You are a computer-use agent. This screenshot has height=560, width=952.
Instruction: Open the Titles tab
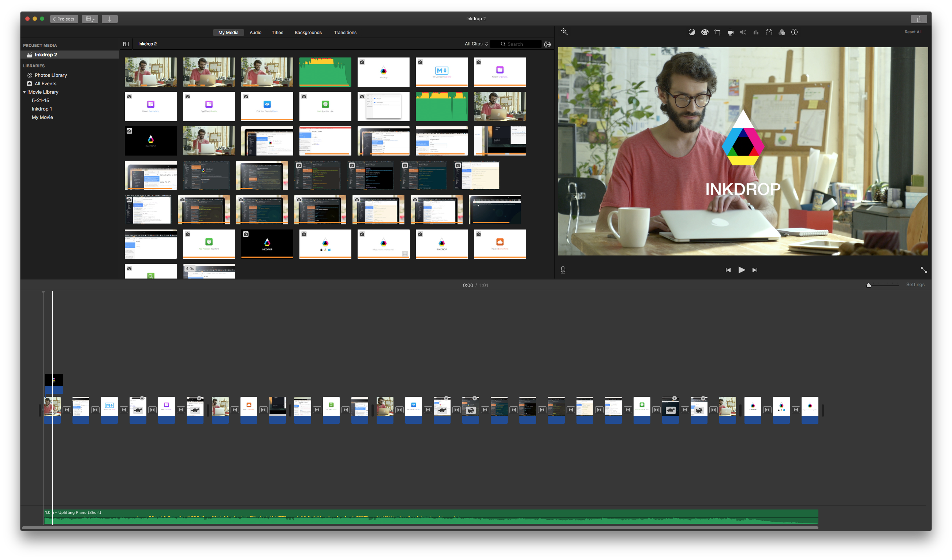pyautogui.click(x=277, y=33)
